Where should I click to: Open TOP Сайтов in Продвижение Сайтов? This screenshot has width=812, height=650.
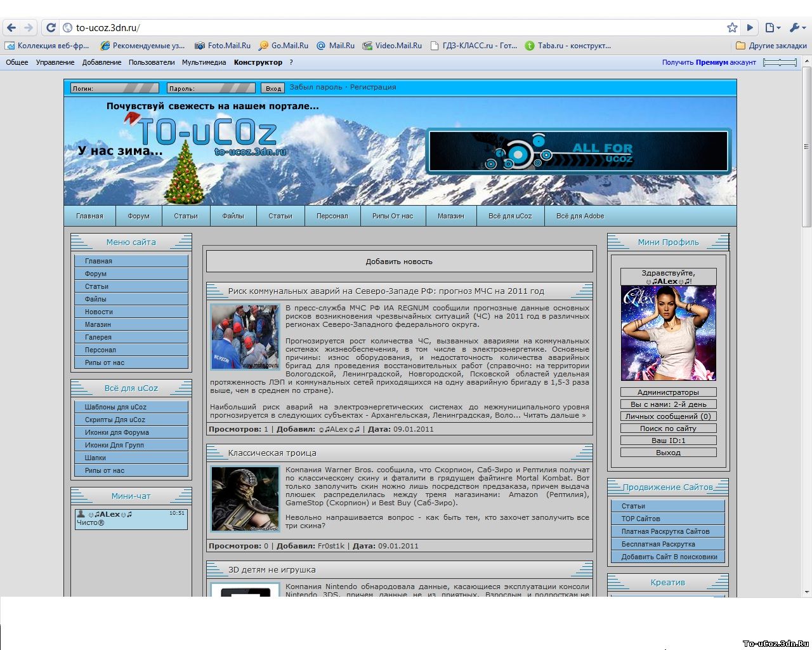click(668, 519)
